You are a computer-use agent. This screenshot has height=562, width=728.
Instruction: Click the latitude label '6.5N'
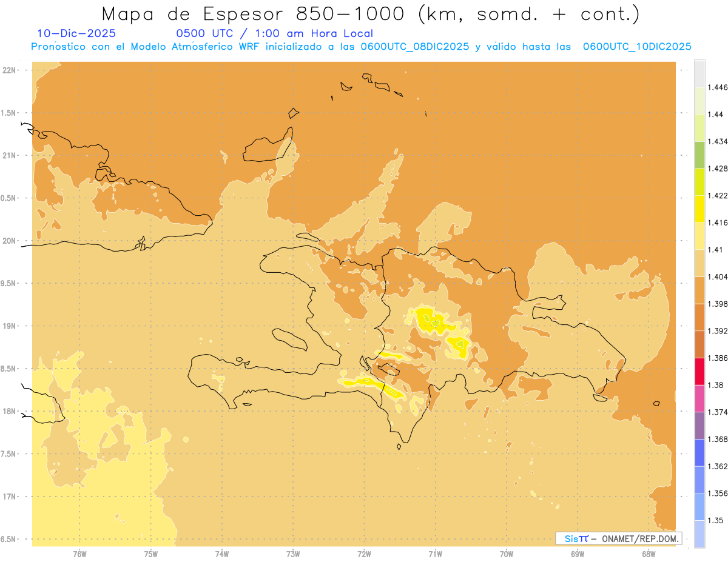tap(9, 539)
